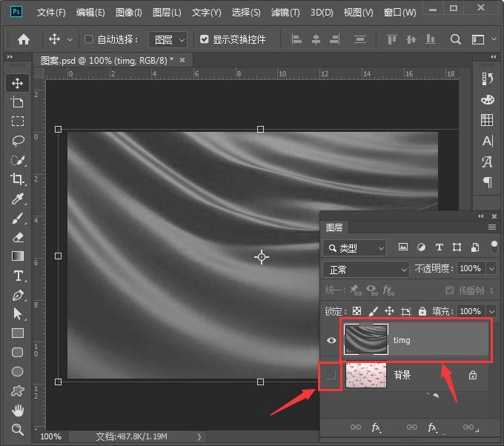Viewport: 504px width, 446px height.
Task: Select the Artboard tool
Action: click(x=17, y=102)
